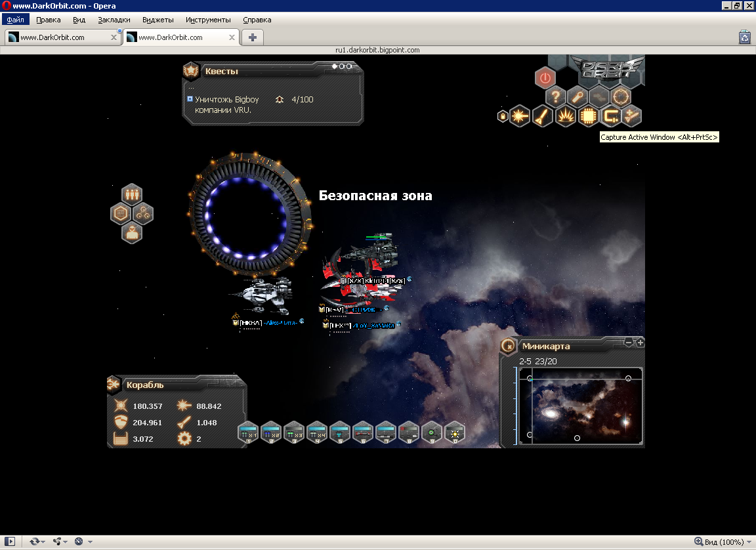
Task: Open the Инструменты menu
Action: click(208, 20)
